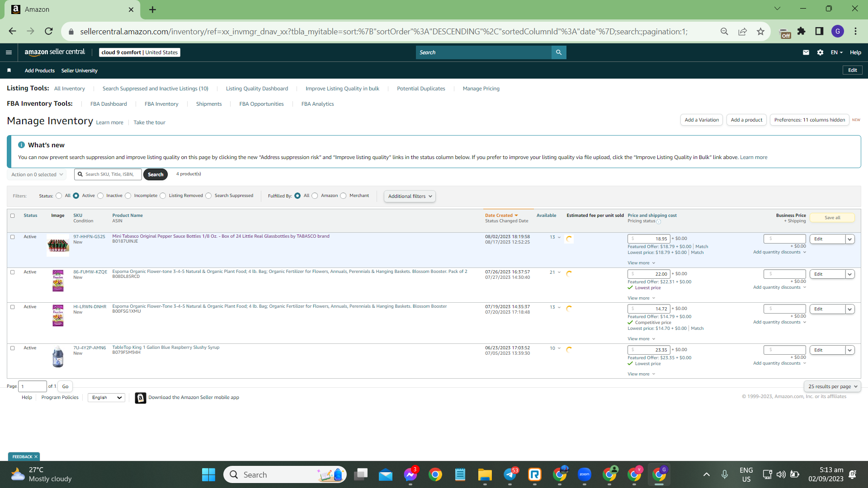
Task: Click the bookmark flag icon beside Add Products
Action: click(9, 70)
